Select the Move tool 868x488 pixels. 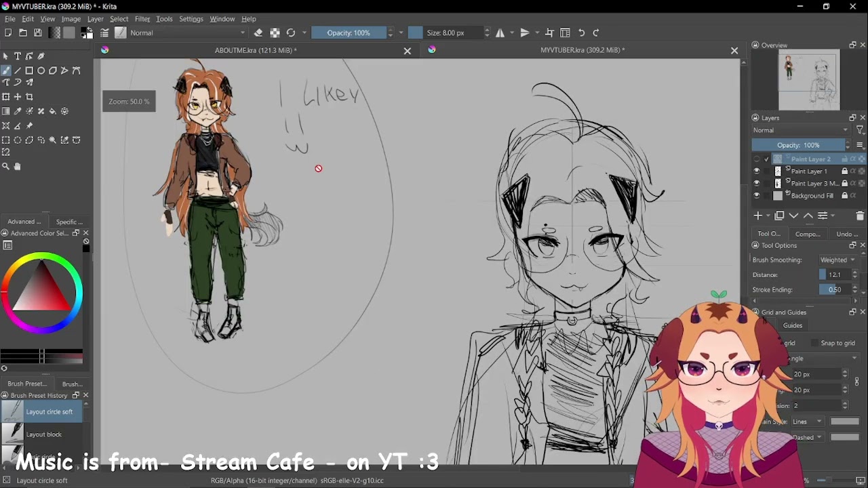[18, 97]
